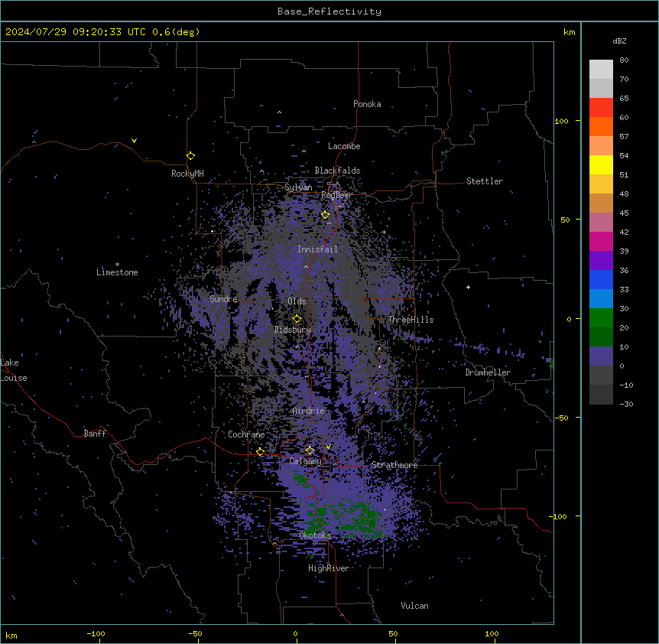Viewport: 659px width, 644px height.
Task: Click the white asterisk marker above Limestone
Action: click(x=117, y=265)
